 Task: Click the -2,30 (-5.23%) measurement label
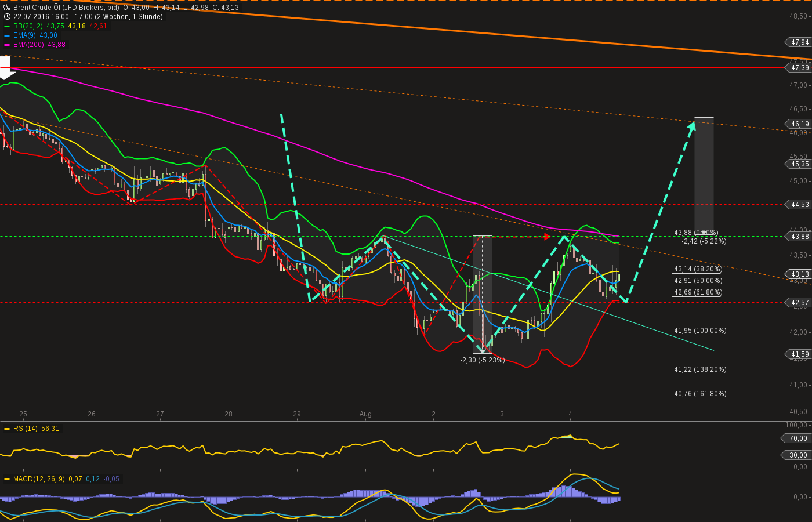[x=483, y=360]
